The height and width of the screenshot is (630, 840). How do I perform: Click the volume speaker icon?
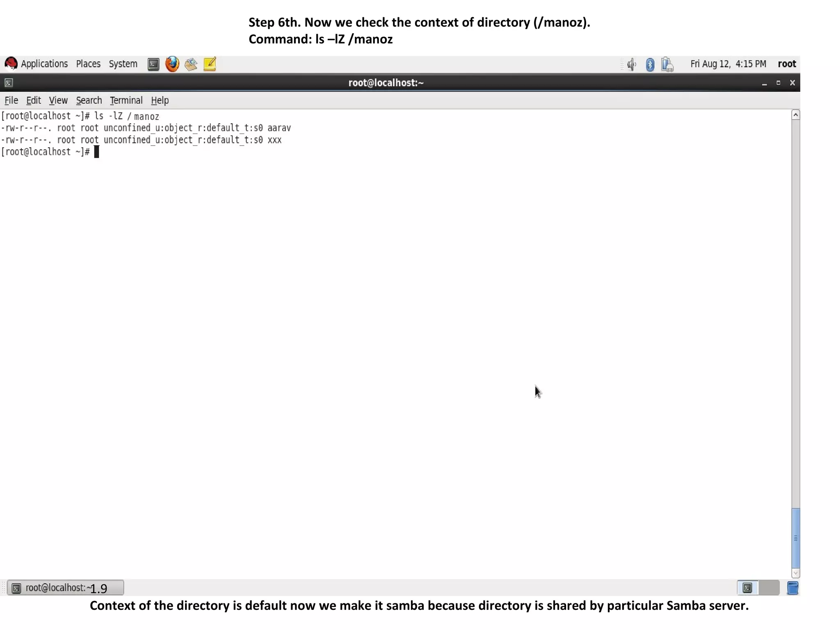point(631,64)
